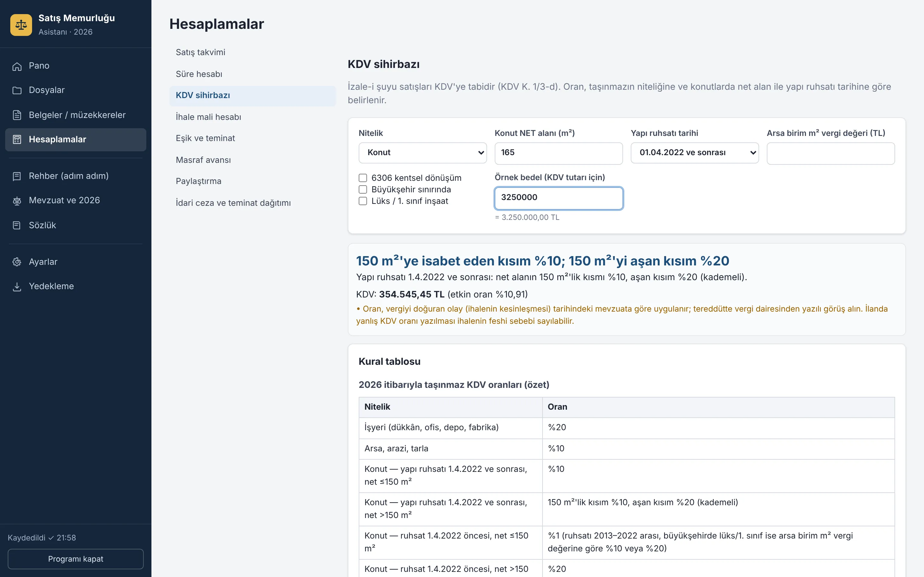The height and width of the screenshot is (577, 924).
Task: Click the Mevzuat scales icon
Action: click(17, 201)
